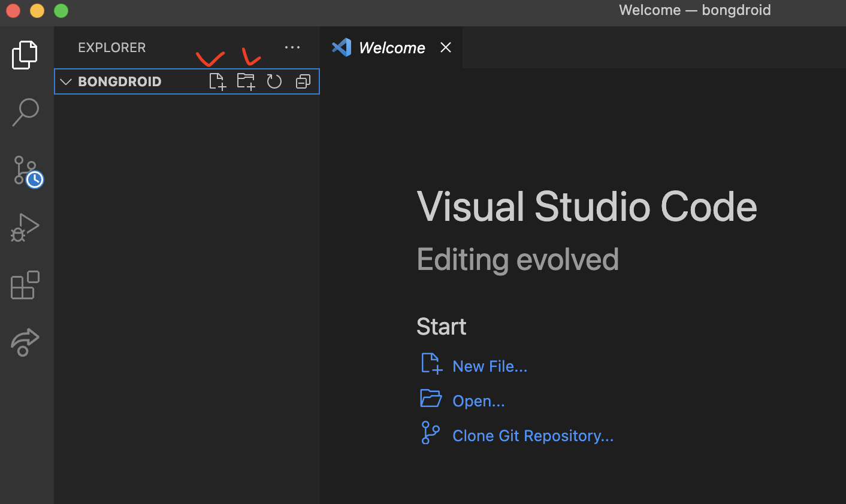Select the BONGDROID folder header

tap(187, 81)
